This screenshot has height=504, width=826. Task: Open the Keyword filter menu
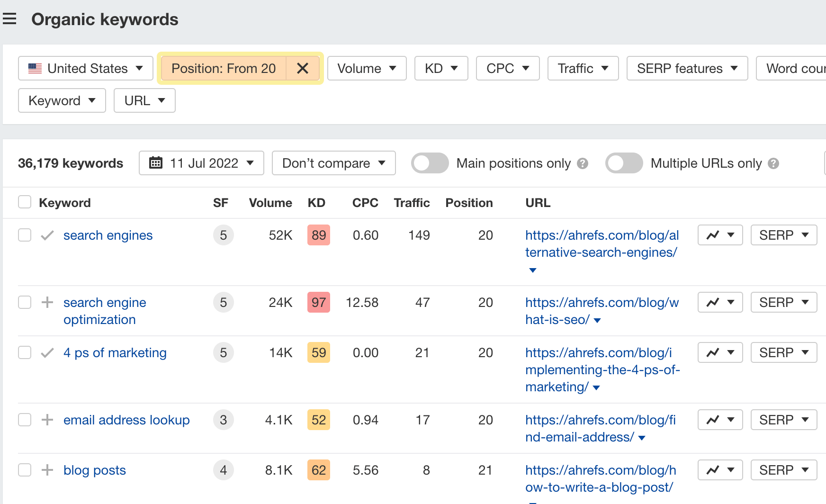pyautogui.click(x=62, y=100)
